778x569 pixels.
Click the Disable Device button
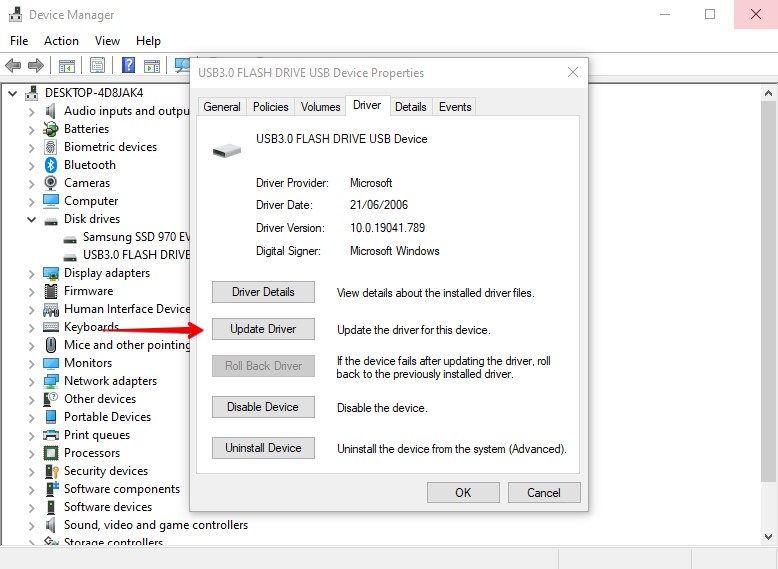point(263,407)
